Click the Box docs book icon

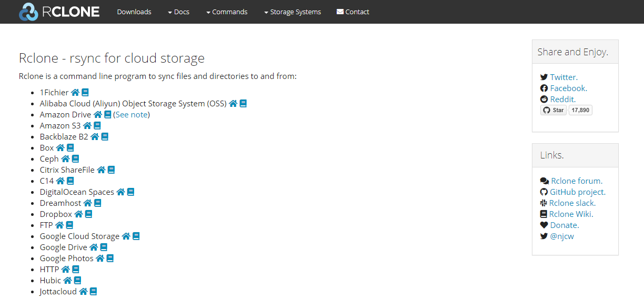(71, 148)
